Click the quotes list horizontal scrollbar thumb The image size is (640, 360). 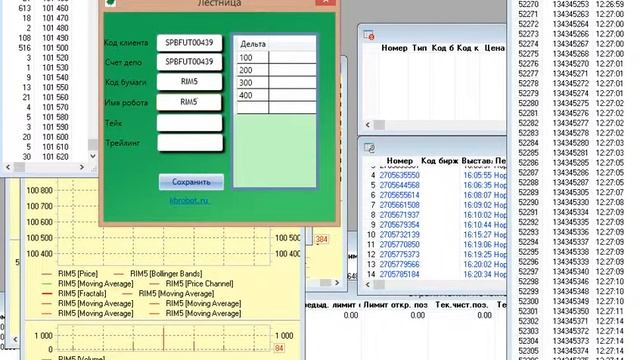20,167
